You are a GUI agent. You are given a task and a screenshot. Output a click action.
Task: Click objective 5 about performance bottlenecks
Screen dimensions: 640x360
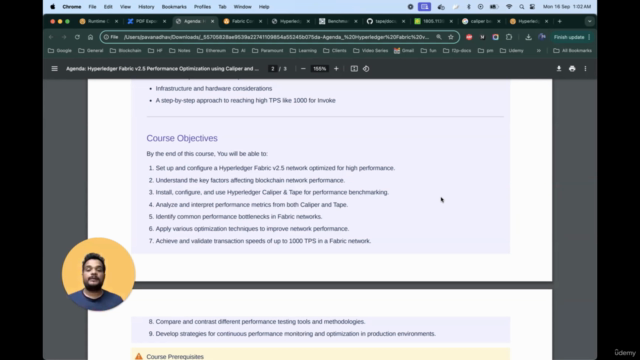click(239, 216)
